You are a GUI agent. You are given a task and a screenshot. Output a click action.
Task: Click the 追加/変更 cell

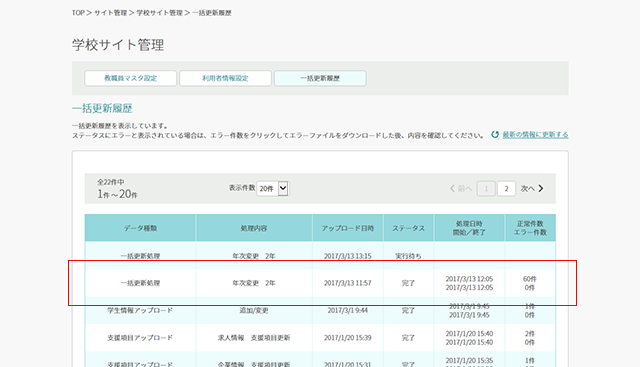pos(254,310)
